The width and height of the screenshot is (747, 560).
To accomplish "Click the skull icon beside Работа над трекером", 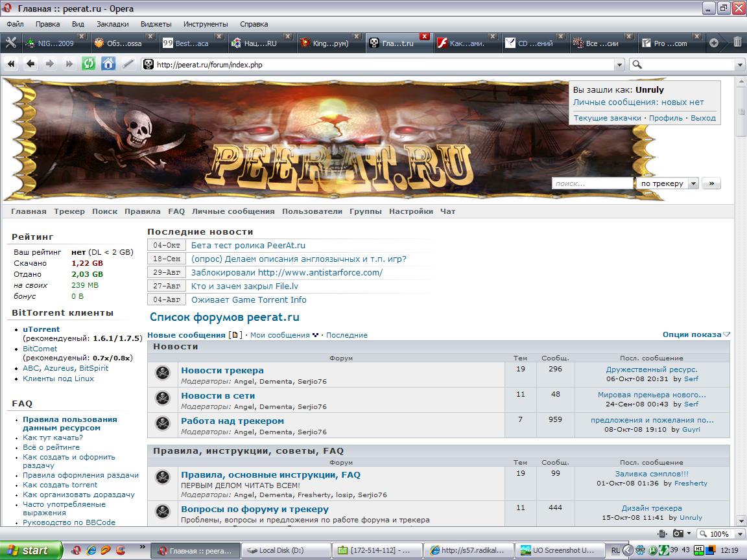I will [x=163, y=423].
